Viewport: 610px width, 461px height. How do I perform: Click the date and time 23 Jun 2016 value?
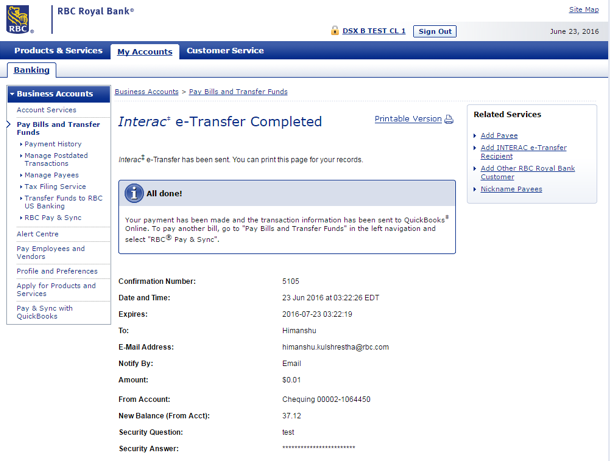click(330, 298)
